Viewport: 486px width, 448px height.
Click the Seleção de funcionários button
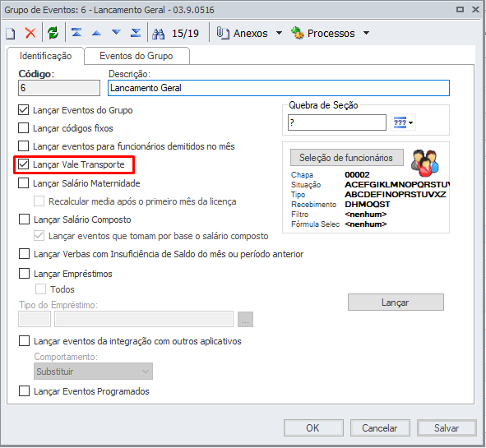coord(347,157)
